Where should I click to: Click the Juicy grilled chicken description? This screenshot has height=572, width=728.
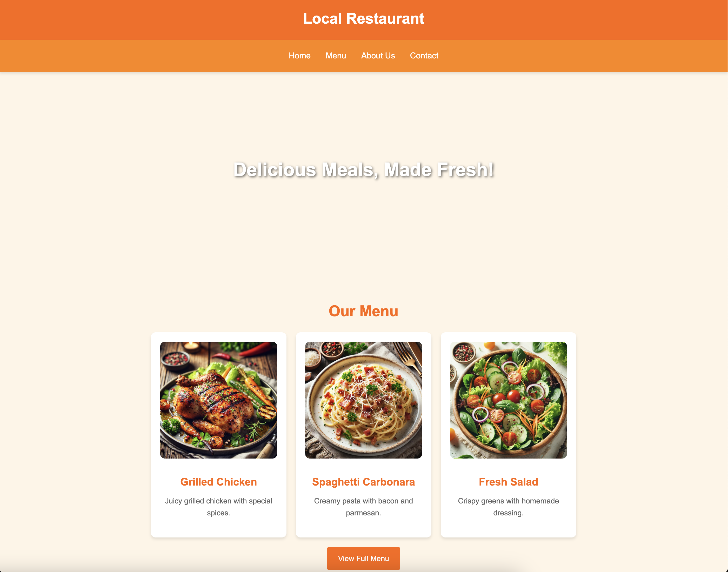click(x=218, y=507)
